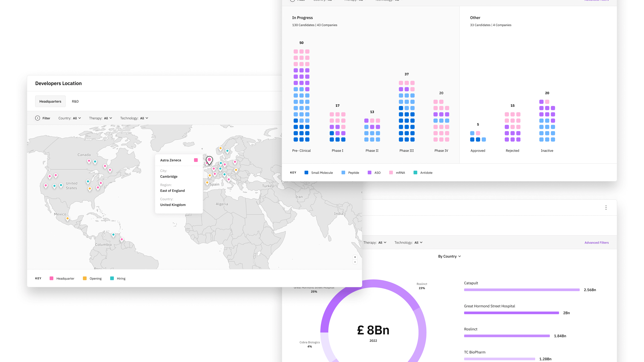Viewport: 644px width, 362px height.
Task: Click the Catapult funding bar
Action: (x=522, y=290)
